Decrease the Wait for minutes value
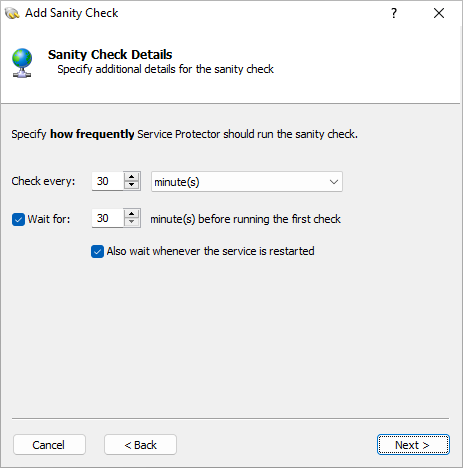This screenshot has height=468, width=463. tap(132, 223)
